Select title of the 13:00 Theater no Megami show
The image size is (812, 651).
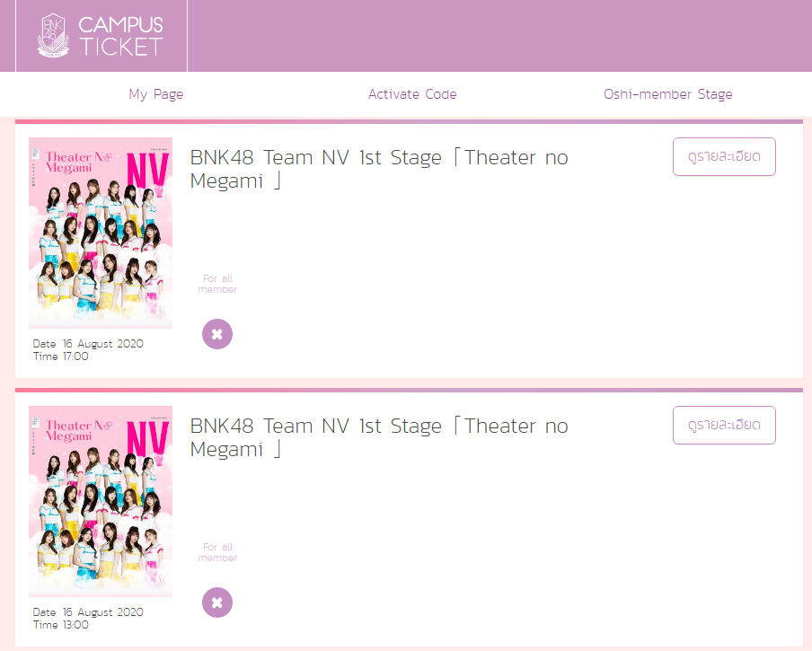379,437
